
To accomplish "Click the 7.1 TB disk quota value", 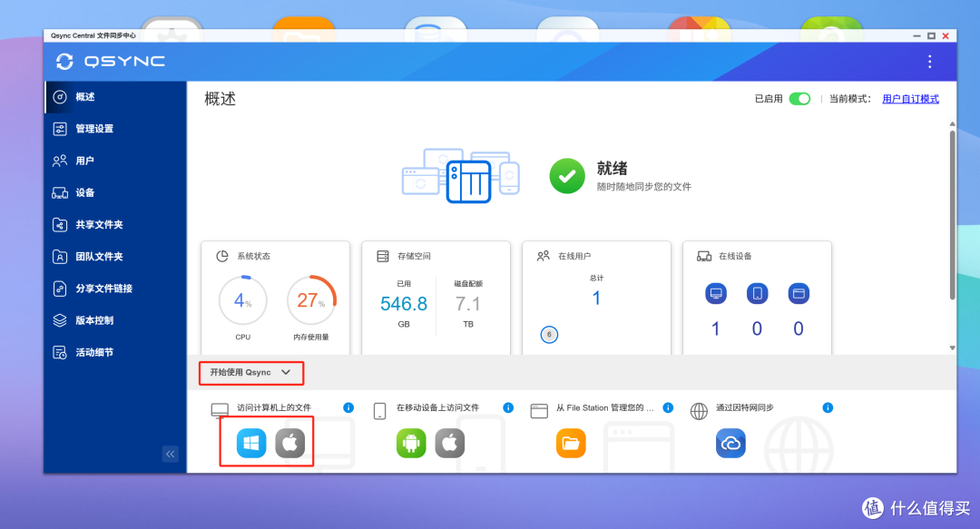I will click(x=468, y=304).
